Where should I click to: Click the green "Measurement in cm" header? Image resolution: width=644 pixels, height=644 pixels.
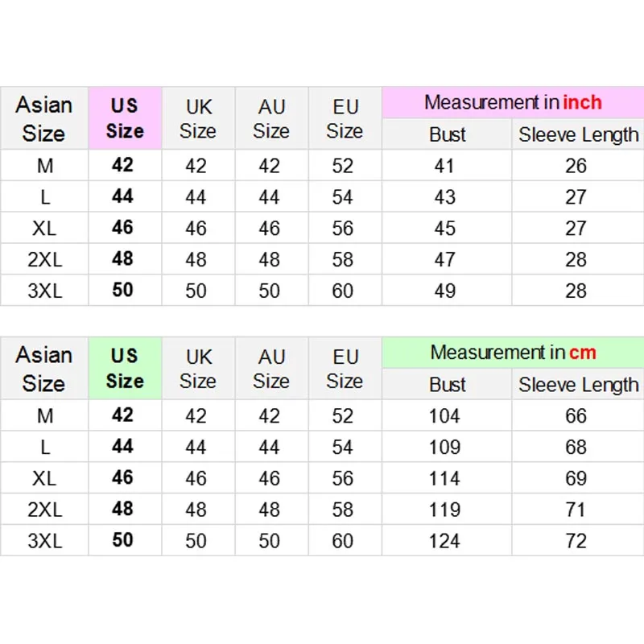(x=513, y=353)
